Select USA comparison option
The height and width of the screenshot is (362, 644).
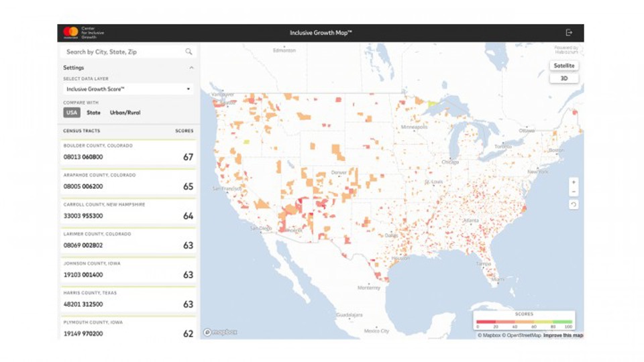pos(71,113)
